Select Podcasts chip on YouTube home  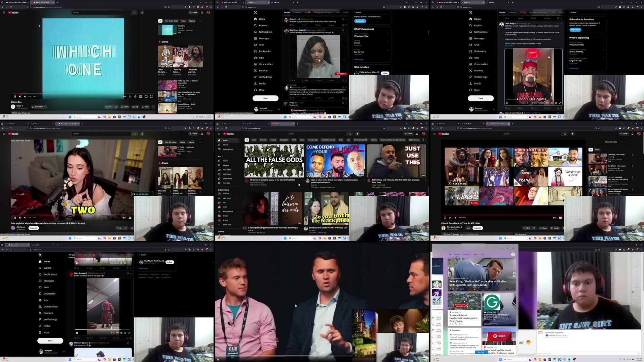[x=263, y=140]
